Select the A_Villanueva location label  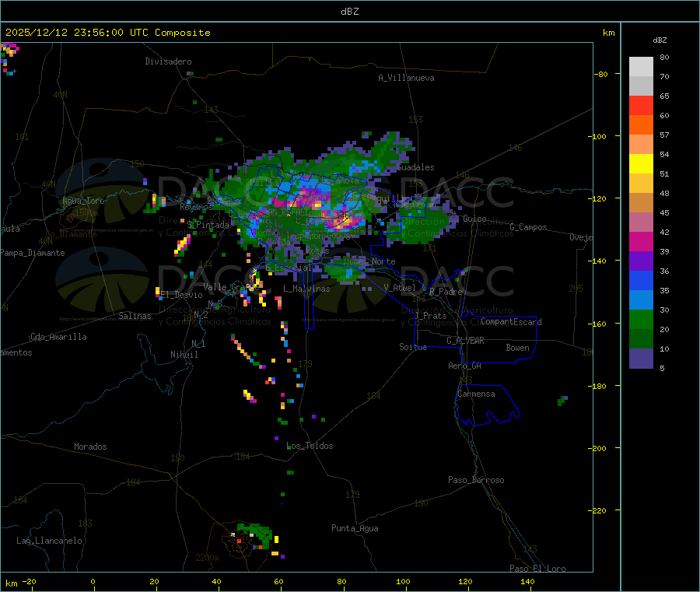coord(406,78)
